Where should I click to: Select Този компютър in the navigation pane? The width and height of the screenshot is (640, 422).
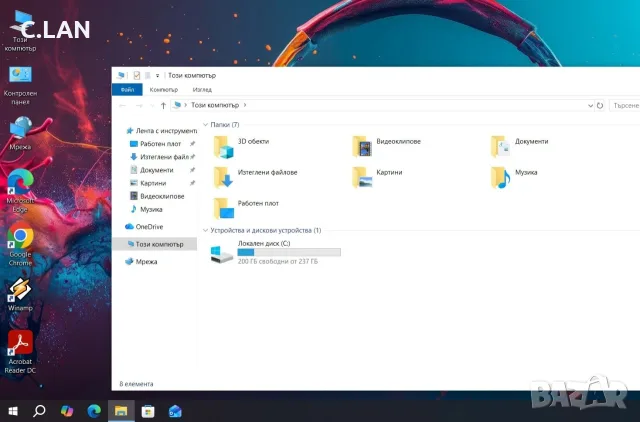(x=155, y=244)
